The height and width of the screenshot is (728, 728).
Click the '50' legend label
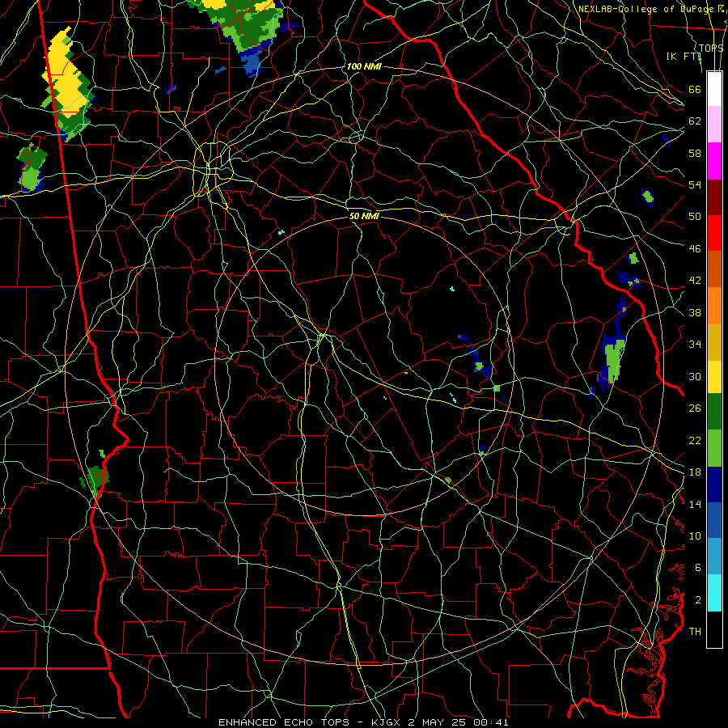[695, 217]
